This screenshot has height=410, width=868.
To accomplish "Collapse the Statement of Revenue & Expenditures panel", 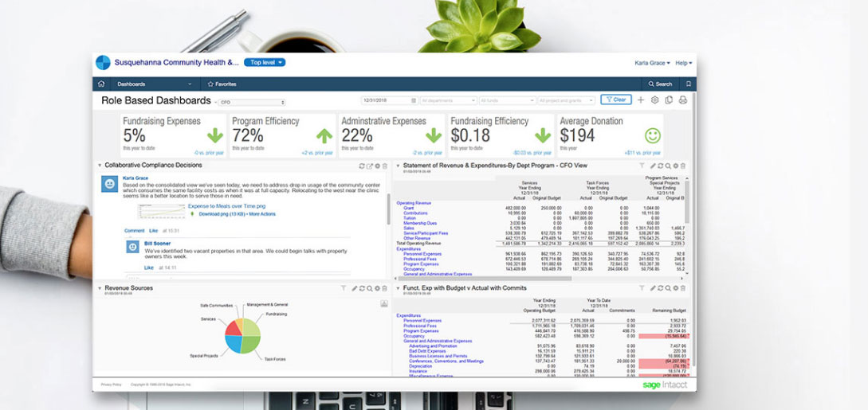I will 398,166.
